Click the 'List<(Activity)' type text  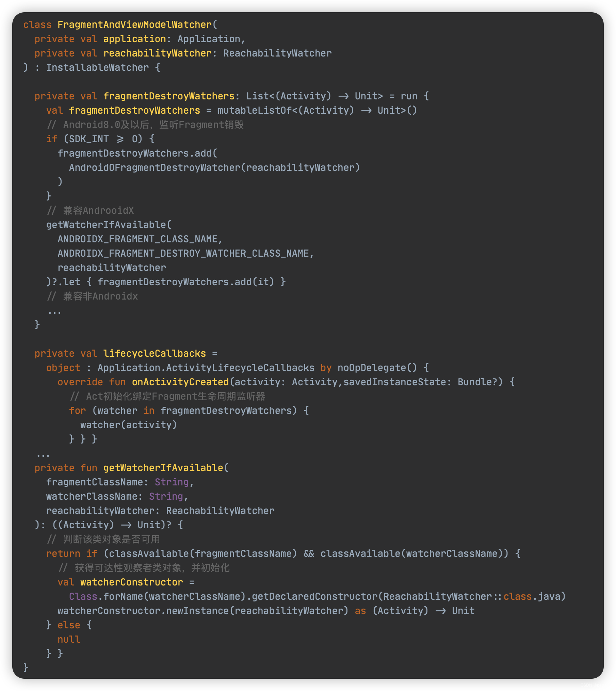[x=289, y=96]
